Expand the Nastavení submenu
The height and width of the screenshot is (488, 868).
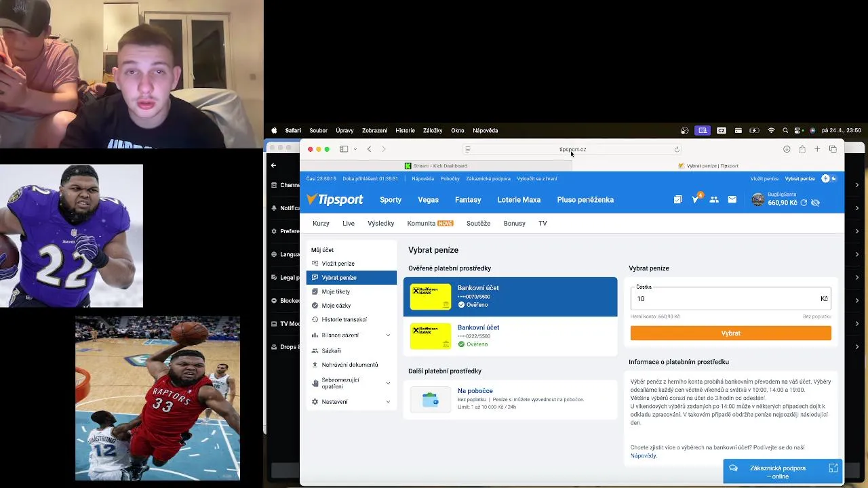click(388, 402)
